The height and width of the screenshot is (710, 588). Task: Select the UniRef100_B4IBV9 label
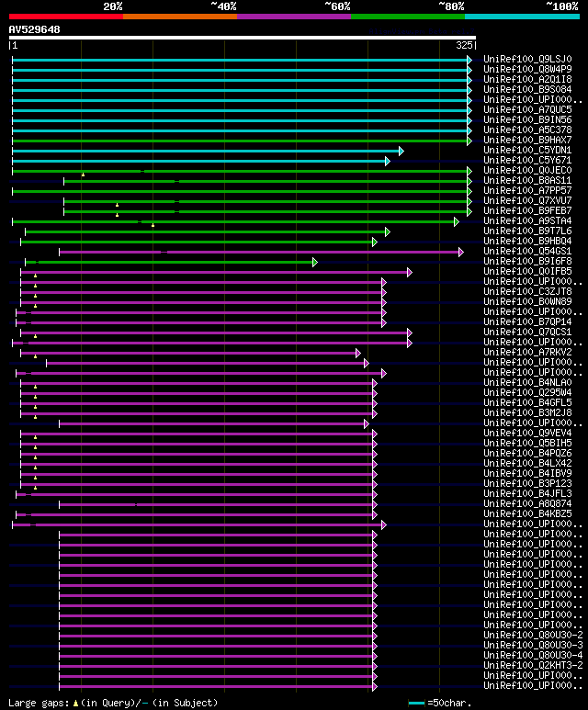tap(527, 474)
